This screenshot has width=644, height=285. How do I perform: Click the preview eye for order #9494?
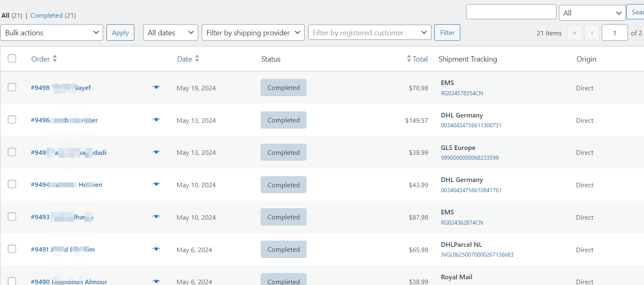click(156, 184)
